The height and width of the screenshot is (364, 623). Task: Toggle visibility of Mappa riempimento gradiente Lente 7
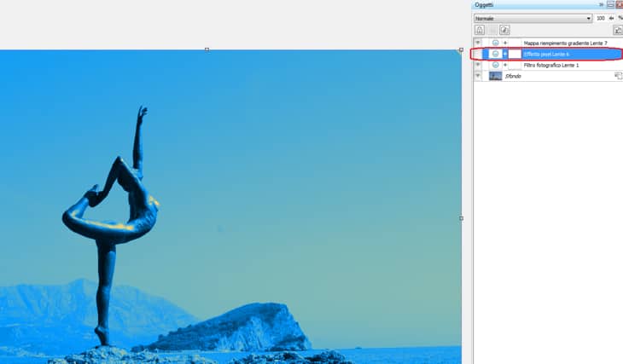(x=479, y=43)
